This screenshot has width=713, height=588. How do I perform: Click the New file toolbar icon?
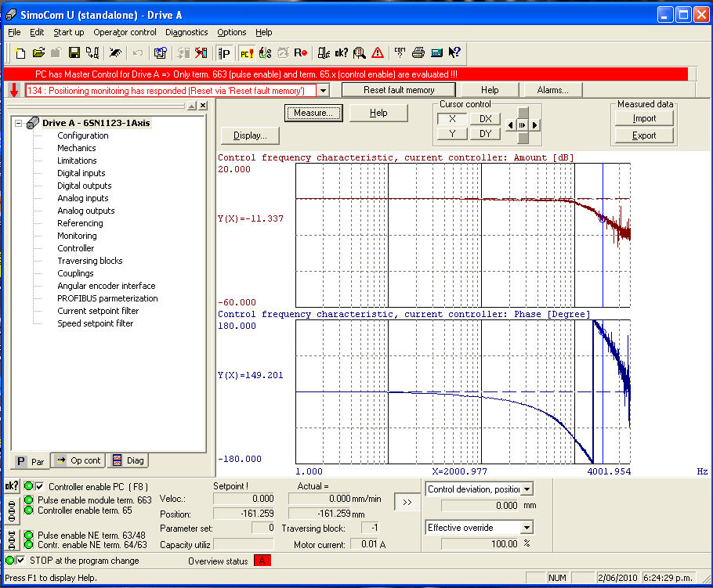[20, 53]
